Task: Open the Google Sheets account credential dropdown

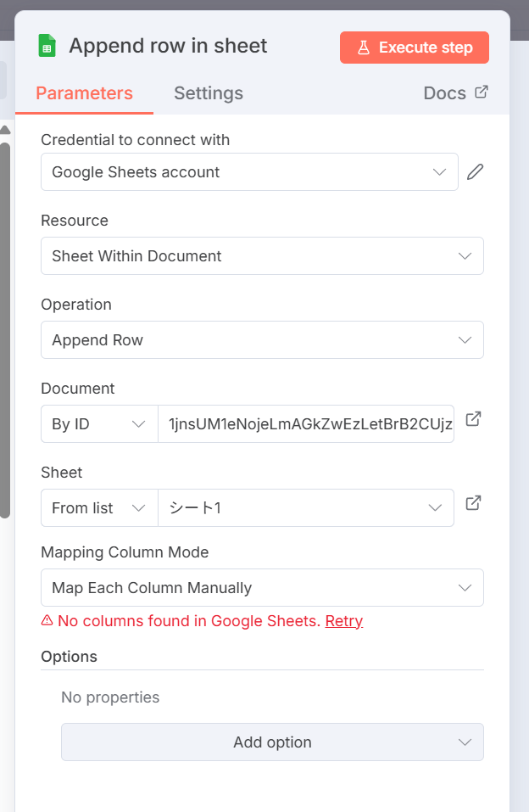Action: (x=249, y=172)
